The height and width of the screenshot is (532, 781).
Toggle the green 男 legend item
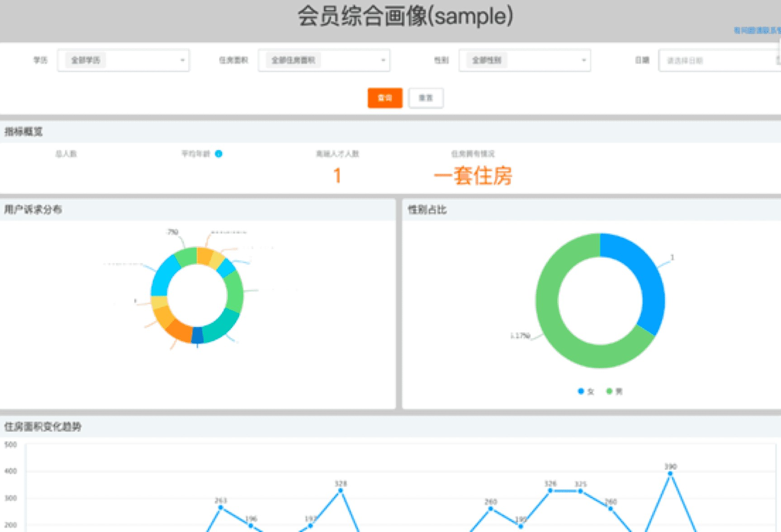[x=614, y=391]
